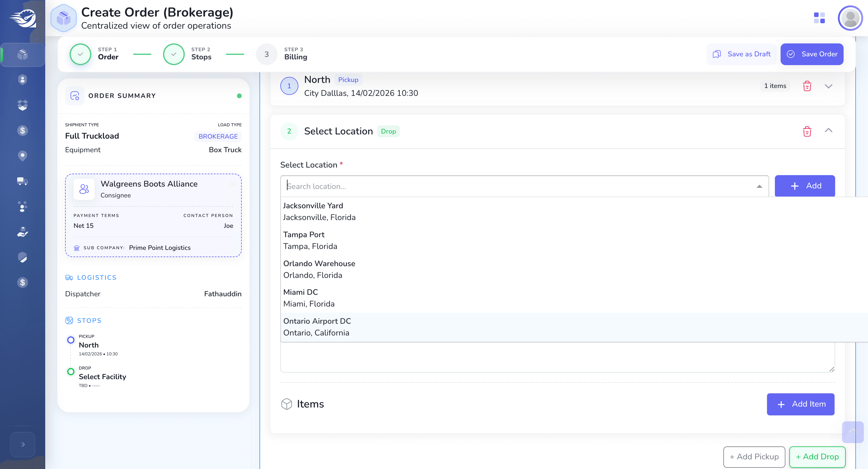The width and height of the screenshot is (868, 469).
Task: Select Jacksonville Yard from location list
Action: (574, 212)
